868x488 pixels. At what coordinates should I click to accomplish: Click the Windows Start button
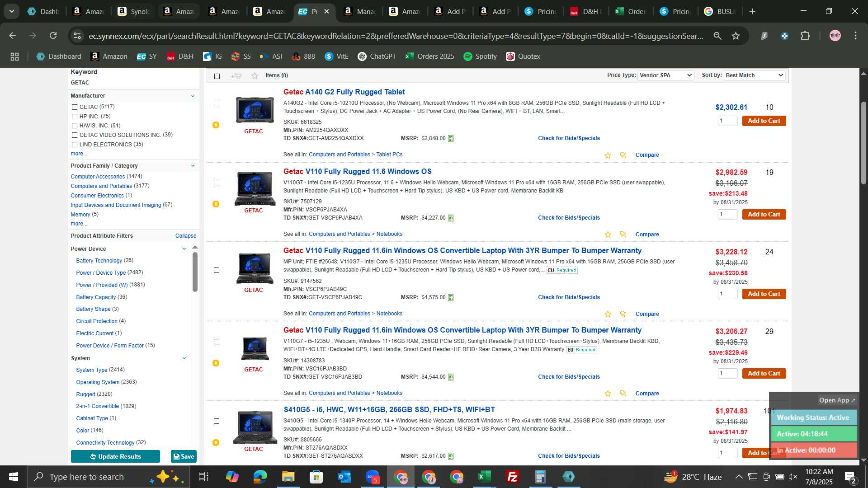[x=13, y=477]
